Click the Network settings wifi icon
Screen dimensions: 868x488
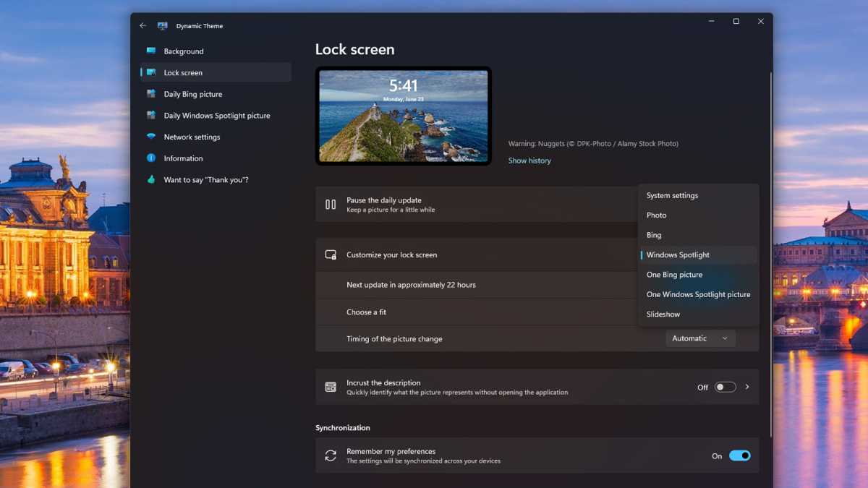tap(150, 137)
